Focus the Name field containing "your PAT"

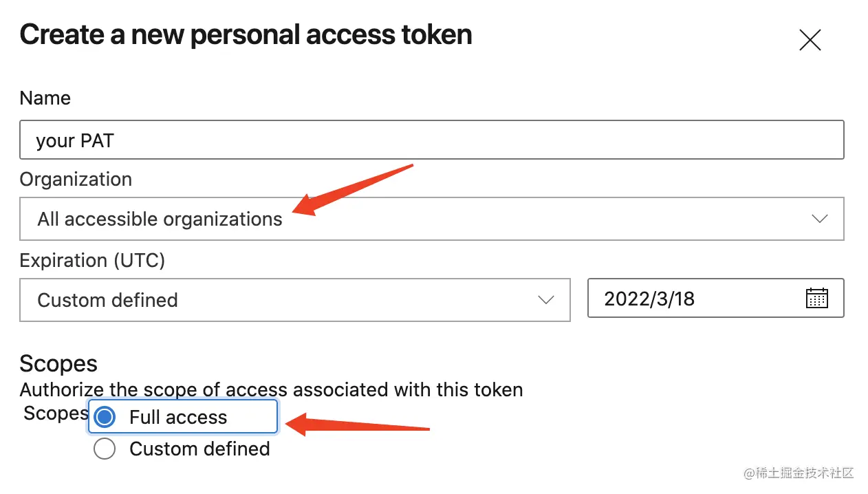431,140
